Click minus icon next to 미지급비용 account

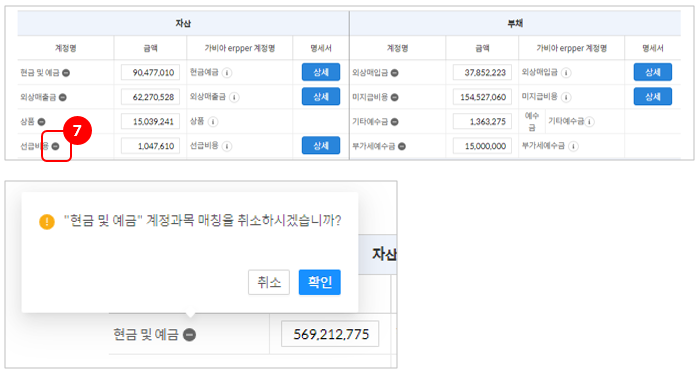[395, 97]
